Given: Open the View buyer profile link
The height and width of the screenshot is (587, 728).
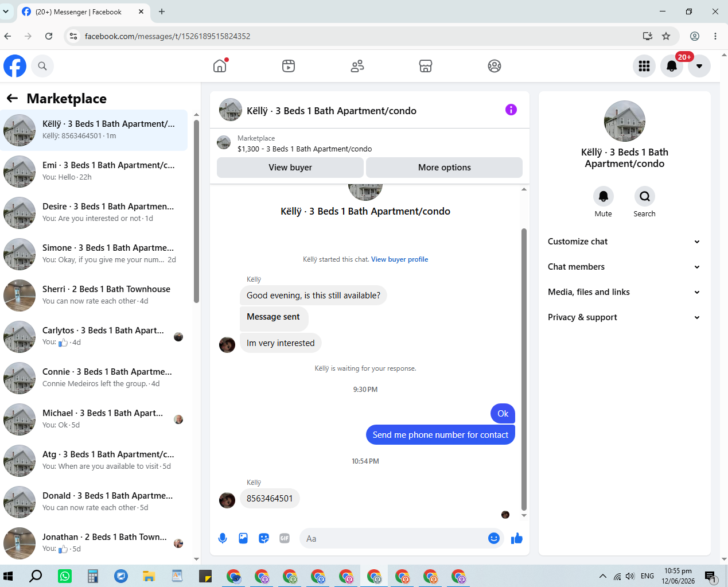Looking at the screenshot, I should tap(400, 259).
